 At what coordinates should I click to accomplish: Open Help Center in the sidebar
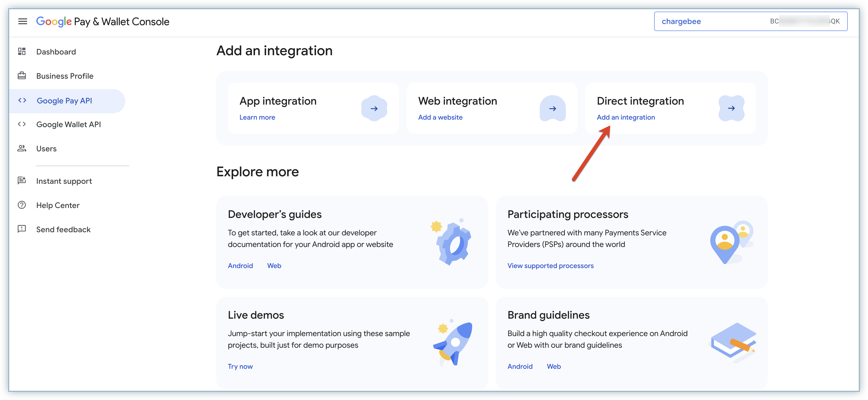coord(67,205)
